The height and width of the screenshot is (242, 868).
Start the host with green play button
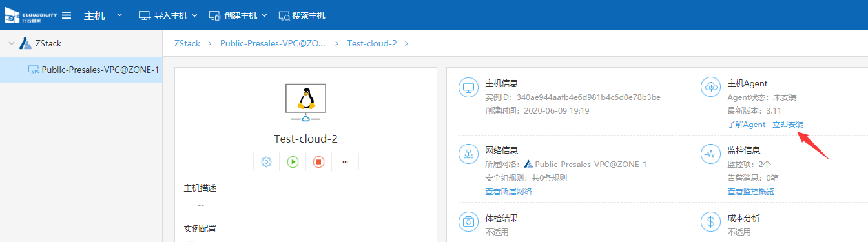pyautogui.click(x=293, y=162)
